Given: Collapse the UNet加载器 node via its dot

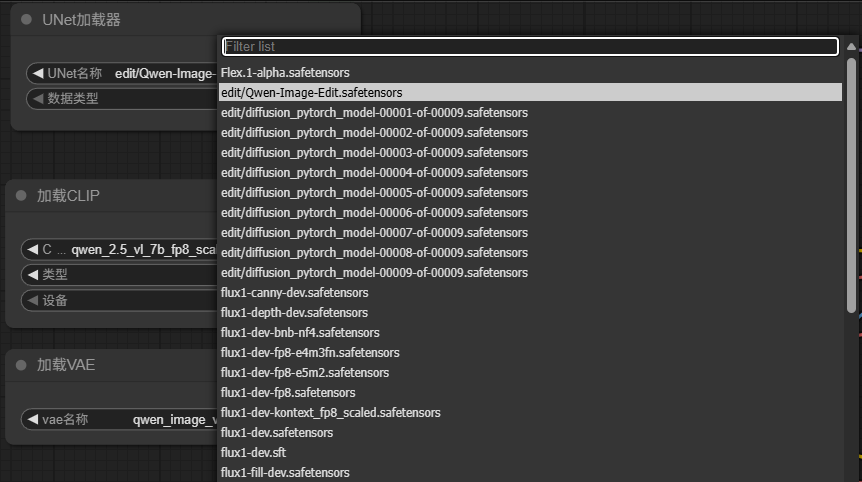Looking at the screenshot, I should 26,20.
